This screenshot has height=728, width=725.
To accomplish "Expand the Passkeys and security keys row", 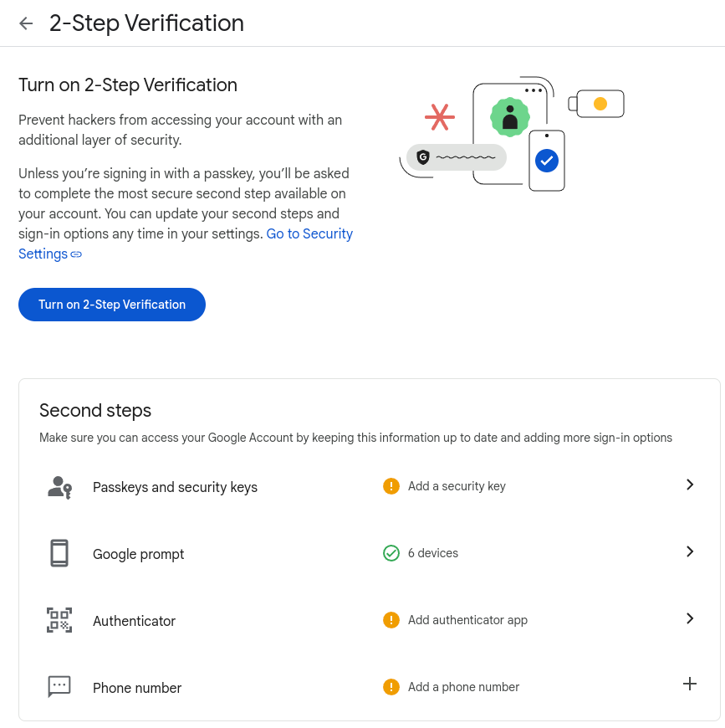I will (x=690, y=484).
